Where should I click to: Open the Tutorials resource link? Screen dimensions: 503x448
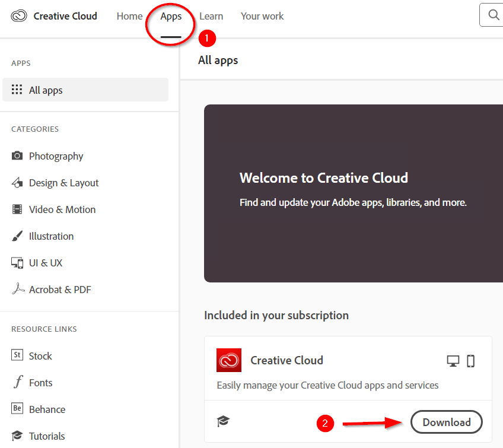click(47, 436)
